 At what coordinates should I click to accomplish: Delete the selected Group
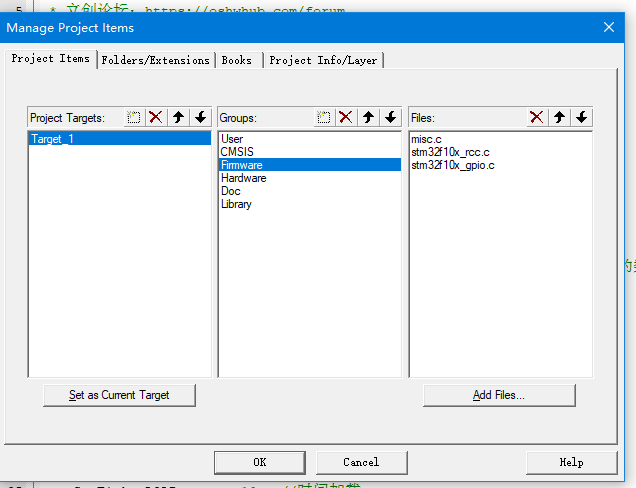[346, 118]
